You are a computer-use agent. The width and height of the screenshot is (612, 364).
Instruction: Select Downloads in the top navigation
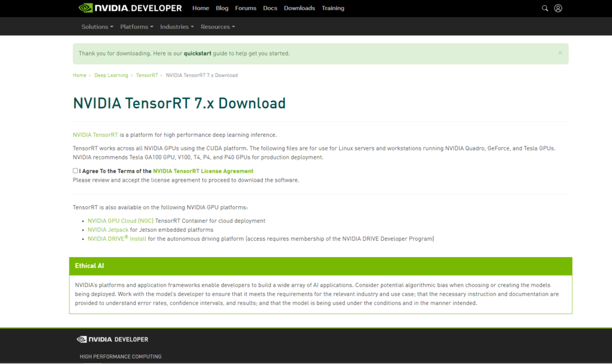(299, 8)
